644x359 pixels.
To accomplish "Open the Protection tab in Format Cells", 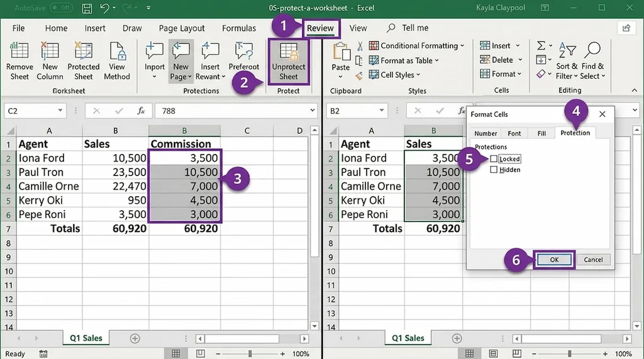I will coord(575,133).
